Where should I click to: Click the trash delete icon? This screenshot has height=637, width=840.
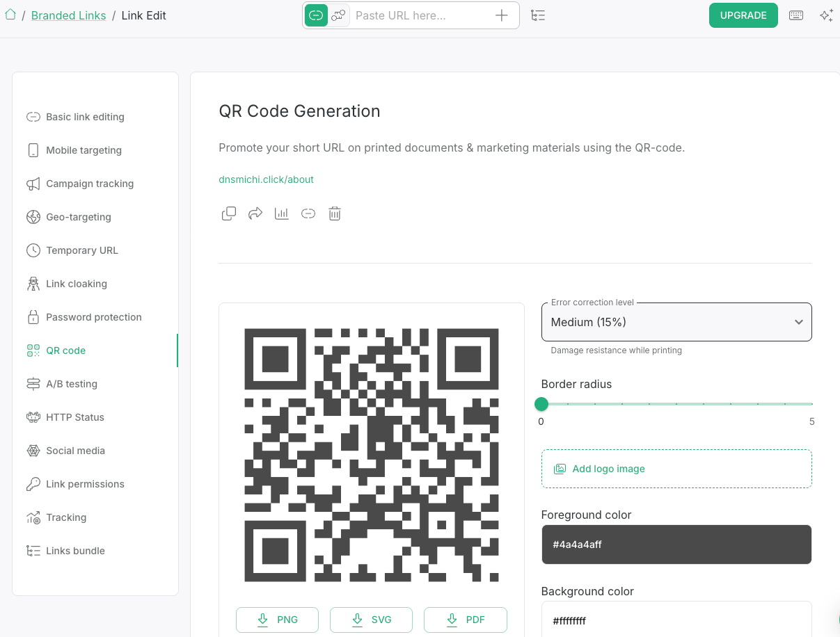coord(335,213)
